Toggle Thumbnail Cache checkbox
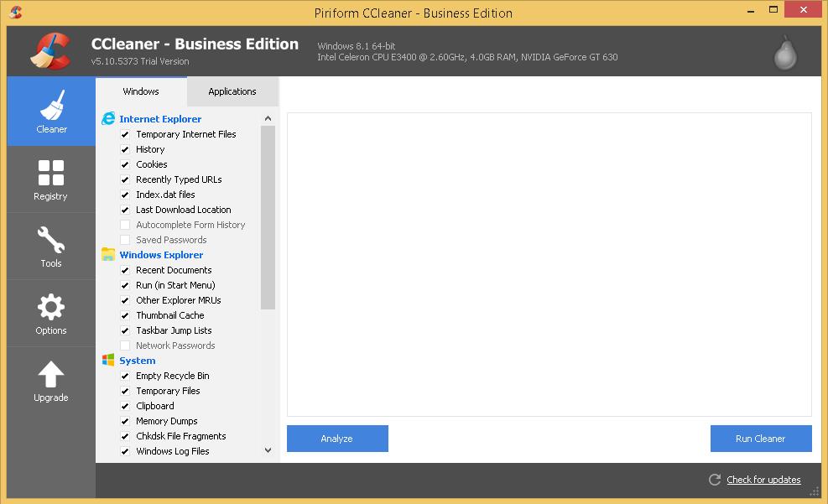Image resolution: width=828 pixels, height=504 pixels. [125, 315]
